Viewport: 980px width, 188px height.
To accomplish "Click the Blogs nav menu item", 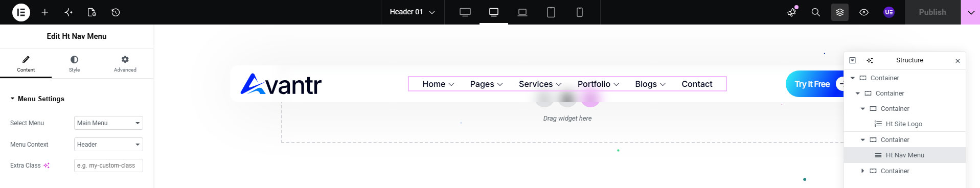I will click(x=650, y=84).
